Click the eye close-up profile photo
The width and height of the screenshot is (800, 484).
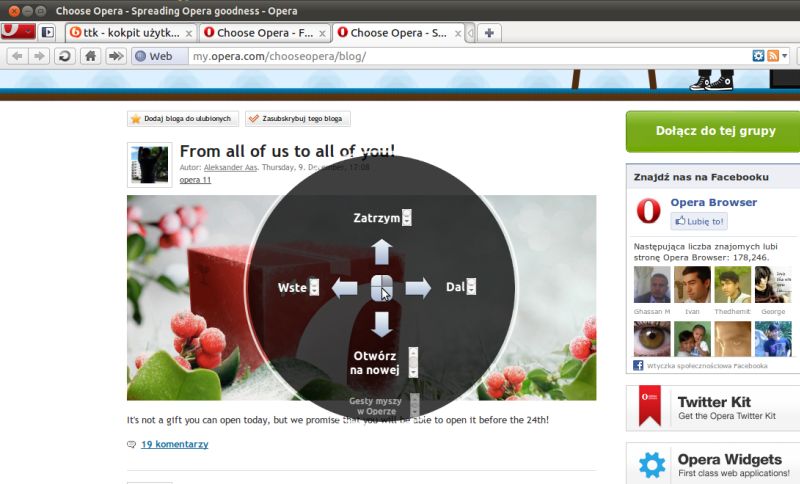click(x=652, y=339)
